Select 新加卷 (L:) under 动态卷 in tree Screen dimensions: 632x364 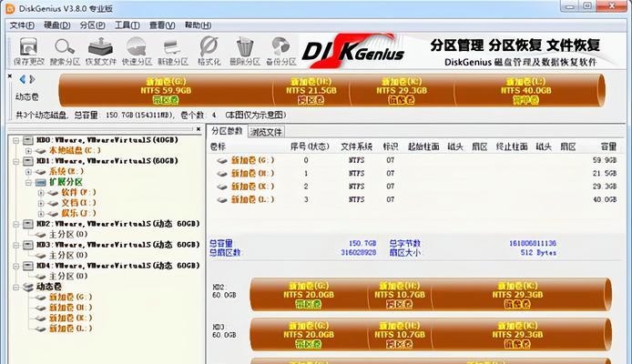(x=70, y=329)
